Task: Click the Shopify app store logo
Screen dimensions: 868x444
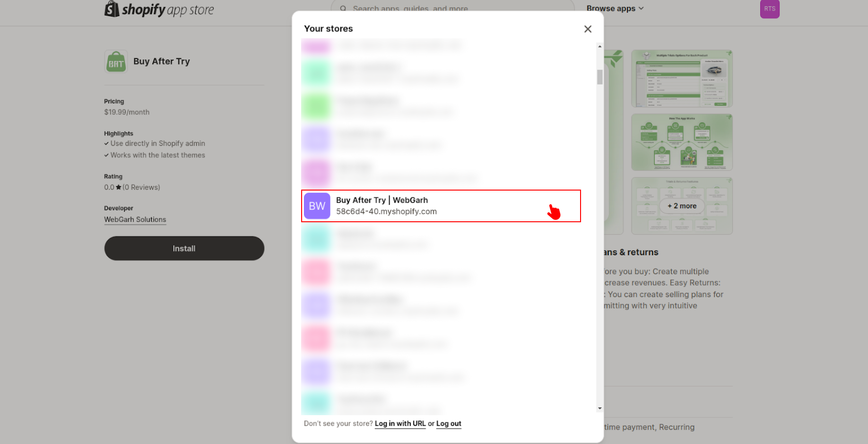Action: click(159, 9)
